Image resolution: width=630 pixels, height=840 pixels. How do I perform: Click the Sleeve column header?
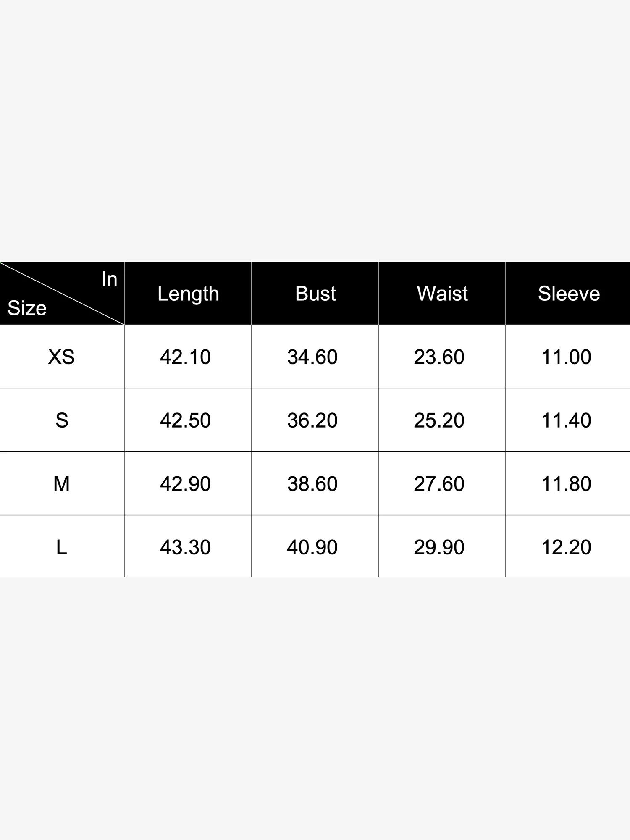coord(569,294)
